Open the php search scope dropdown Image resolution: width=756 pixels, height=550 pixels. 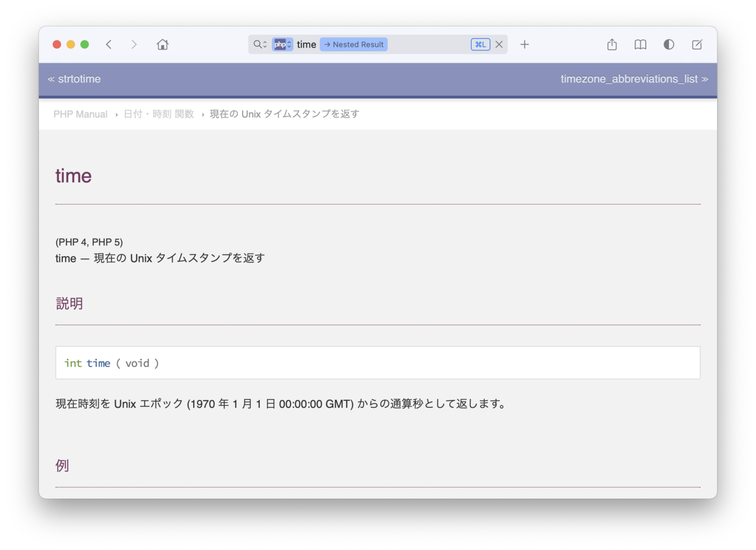(282, 44)
